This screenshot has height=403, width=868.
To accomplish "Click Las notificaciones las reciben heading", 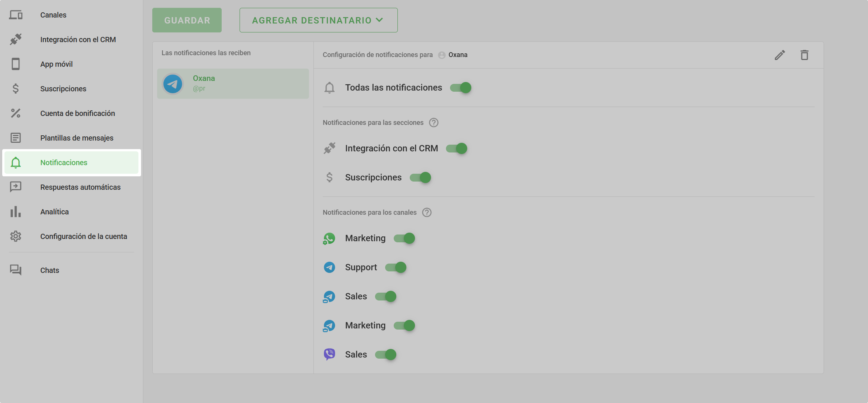I will pyautogui.click(x=206, y=53).
